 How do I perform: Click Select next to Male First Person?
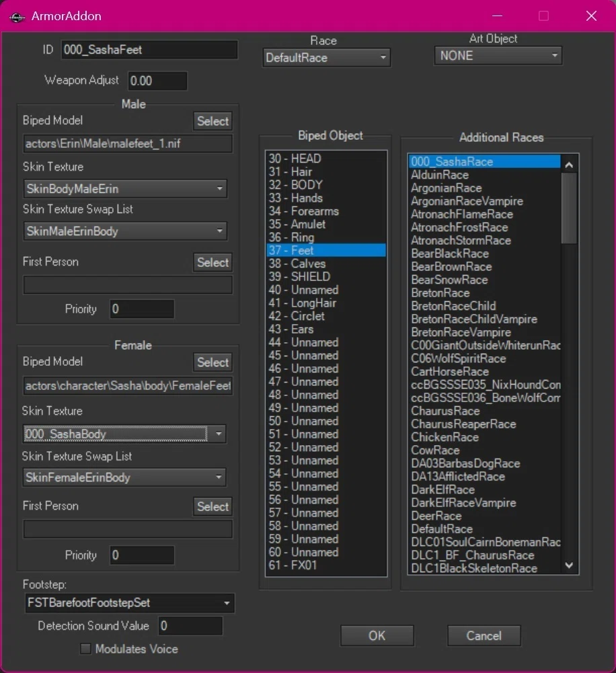click(213, 262)
